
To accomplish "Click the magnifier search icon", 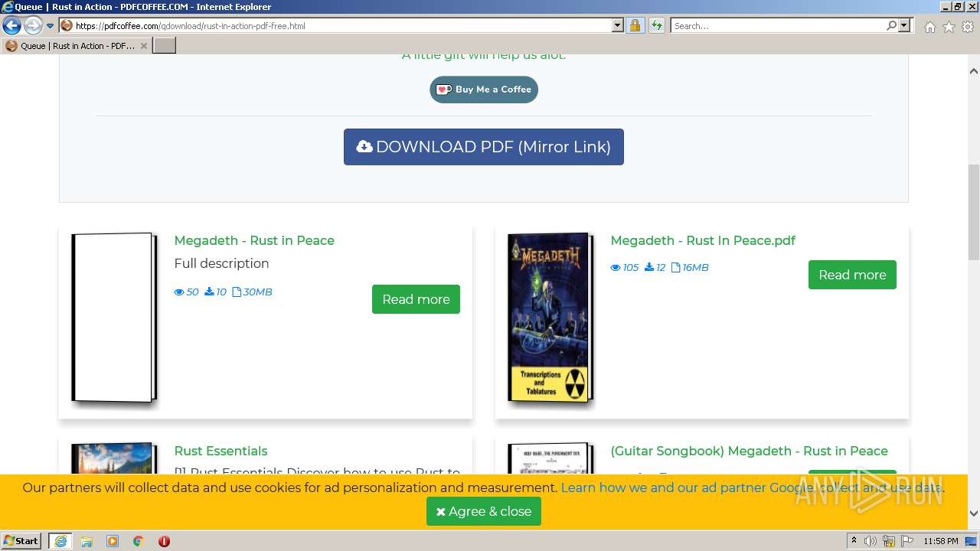I will (892, 25).
